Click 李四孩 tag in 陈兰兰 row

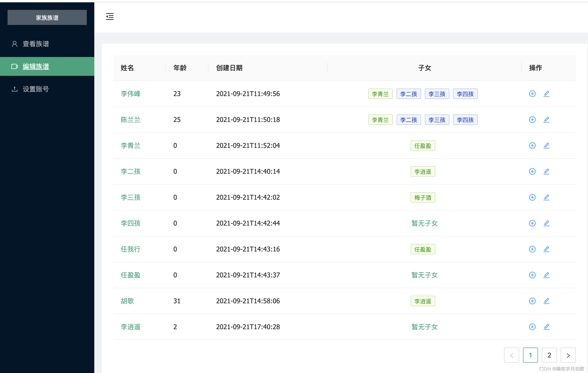click(465, 120)
